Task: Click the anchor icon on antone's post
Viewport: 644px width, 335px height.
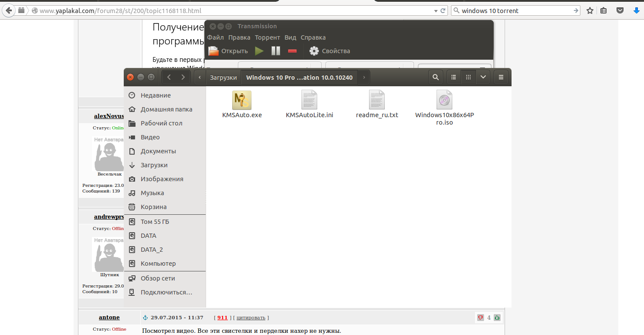Action: coord(146,318)
